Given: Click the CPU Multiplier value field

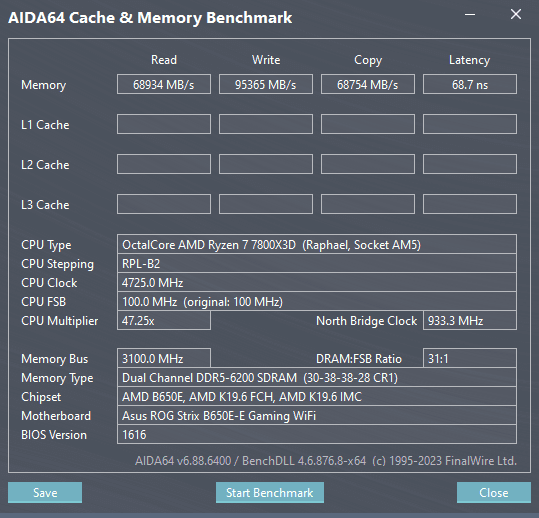Looking at the screenshot, I should 164,320.
